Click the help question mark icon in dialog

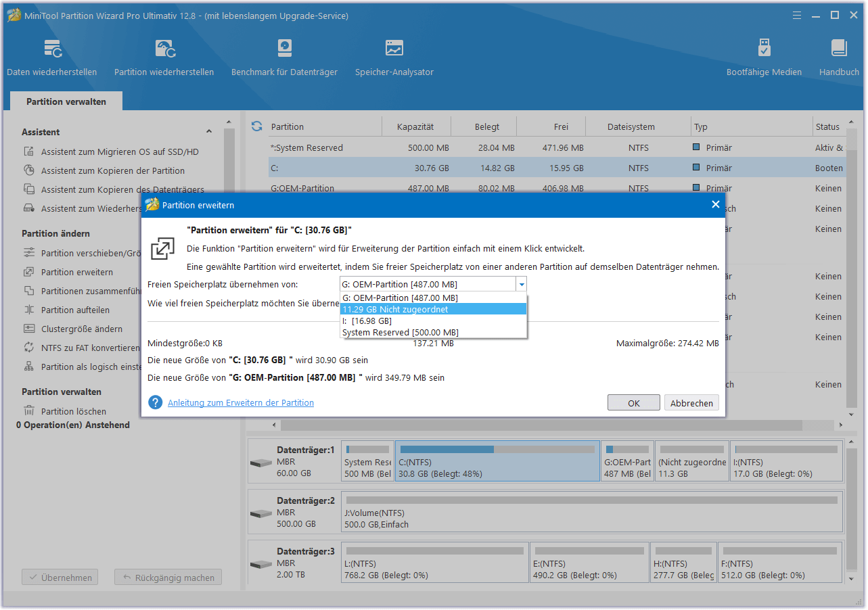point(156,402)
